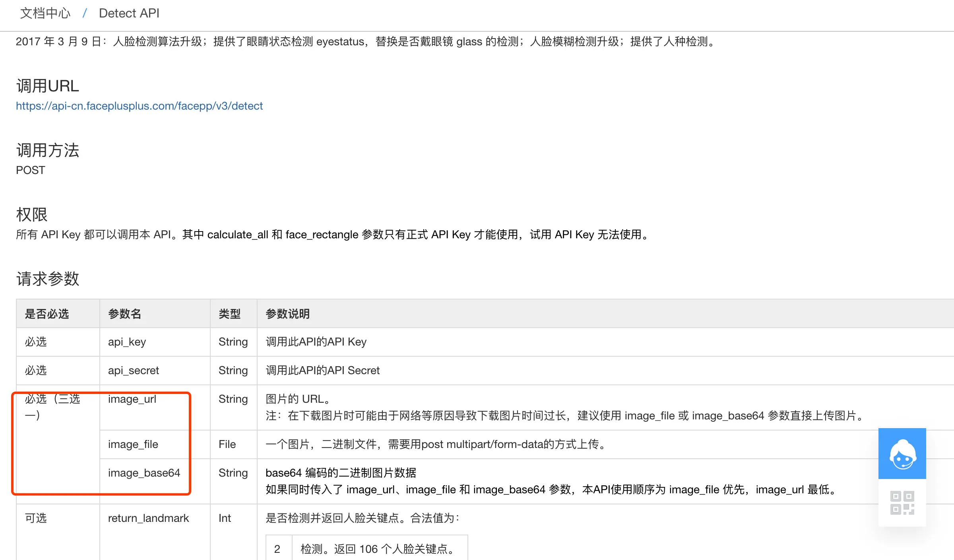The image size is (954, 560).
Task: Click the 参数说明 column header
Action: tap(287, 314)
